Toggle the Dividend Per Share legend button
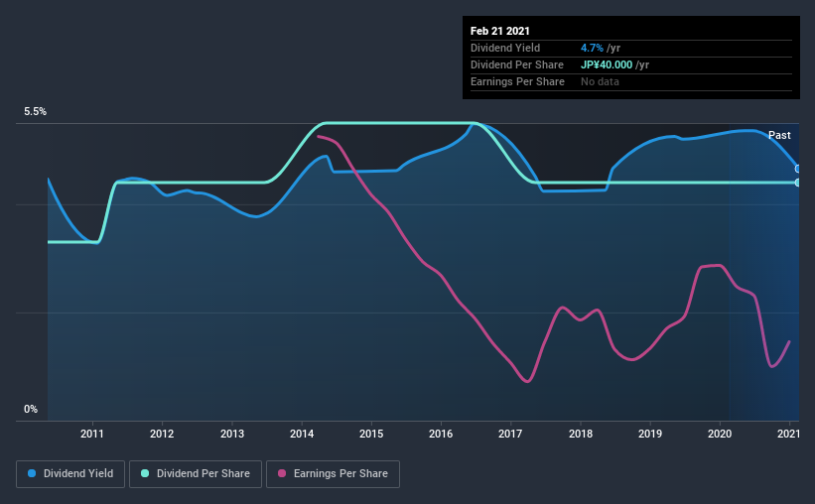Viewport: 815px width, 504px height. 196,474
